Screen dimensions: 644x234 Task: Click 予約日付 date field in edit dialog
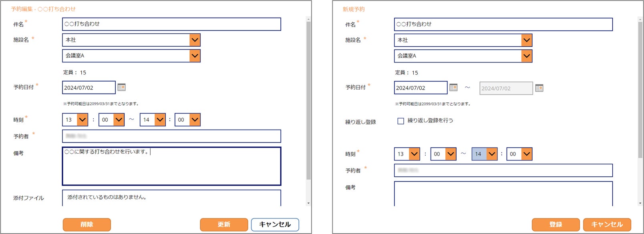coord(89,88)
